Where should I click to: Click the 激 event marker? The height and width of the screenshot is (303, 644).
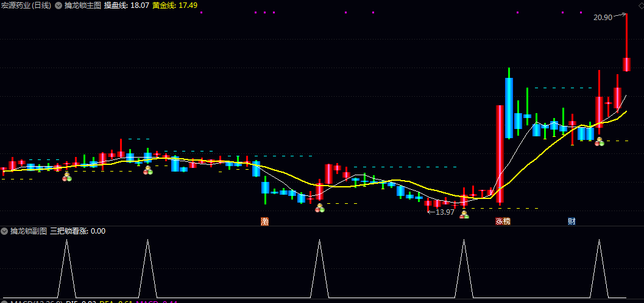point(265,221)
